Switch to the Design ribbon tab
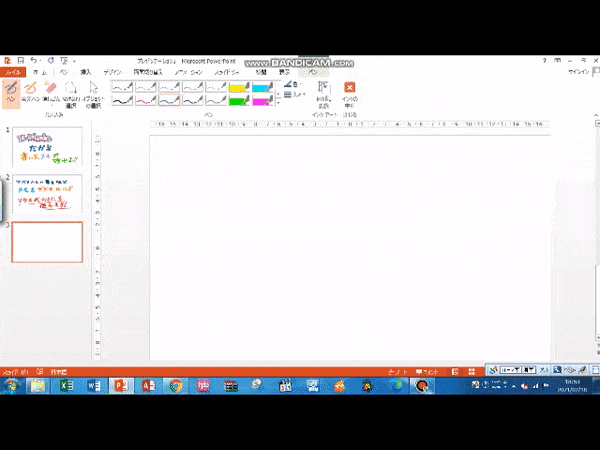This screenshot has height=450, width=600. pos(114,72)
